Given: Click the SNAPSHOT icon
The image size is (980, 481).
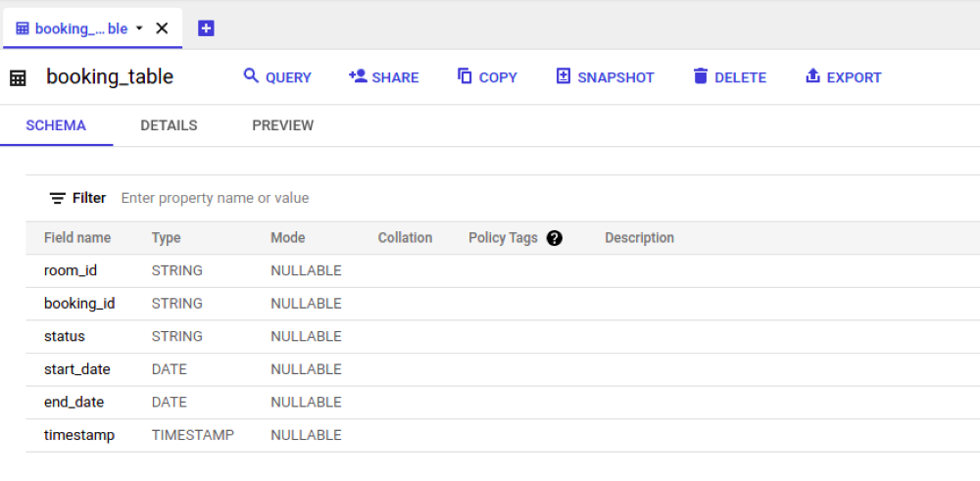Looking at the screenshot, I should [563, 76].
